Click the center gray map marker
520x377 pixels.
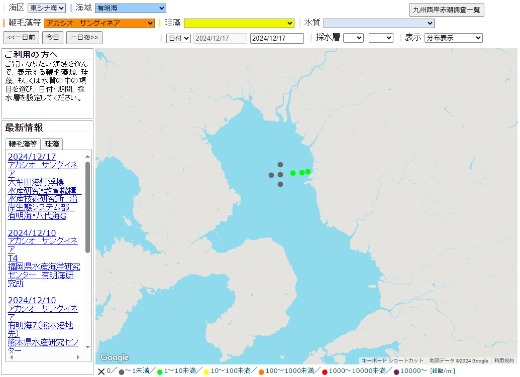280,174
